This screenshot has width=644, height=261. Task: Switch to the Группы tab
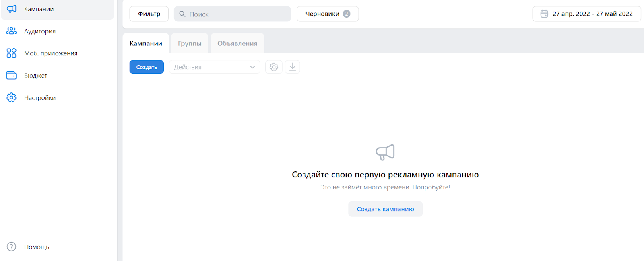pos(190,43)
